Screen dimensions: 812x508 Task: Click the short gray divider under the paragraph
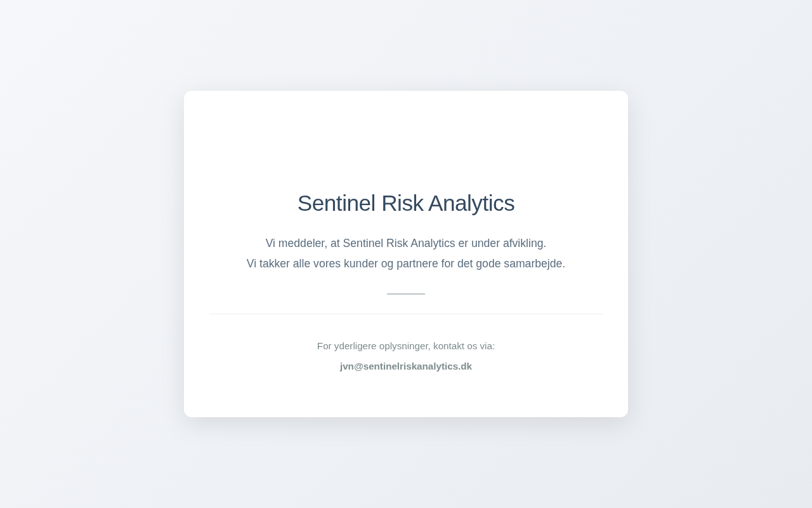(x=406, y=294)
